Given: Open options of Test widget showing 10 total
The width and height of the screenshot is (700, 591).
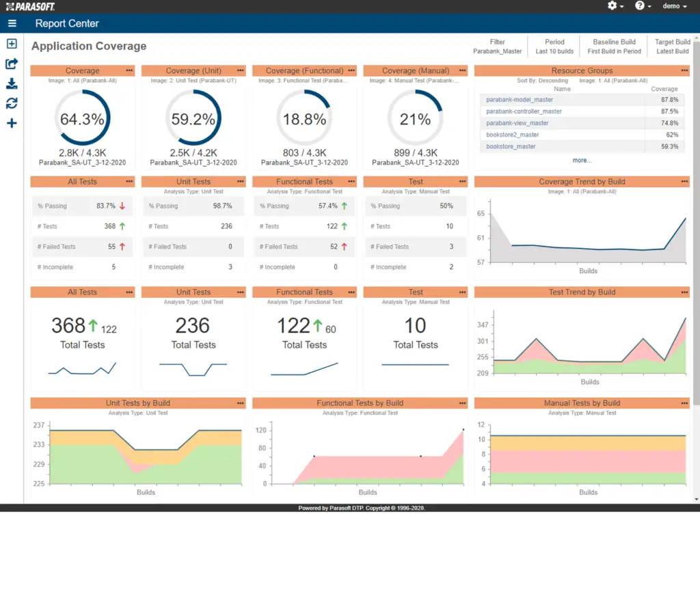Looking at the screenshot, I should click(462, 292).
